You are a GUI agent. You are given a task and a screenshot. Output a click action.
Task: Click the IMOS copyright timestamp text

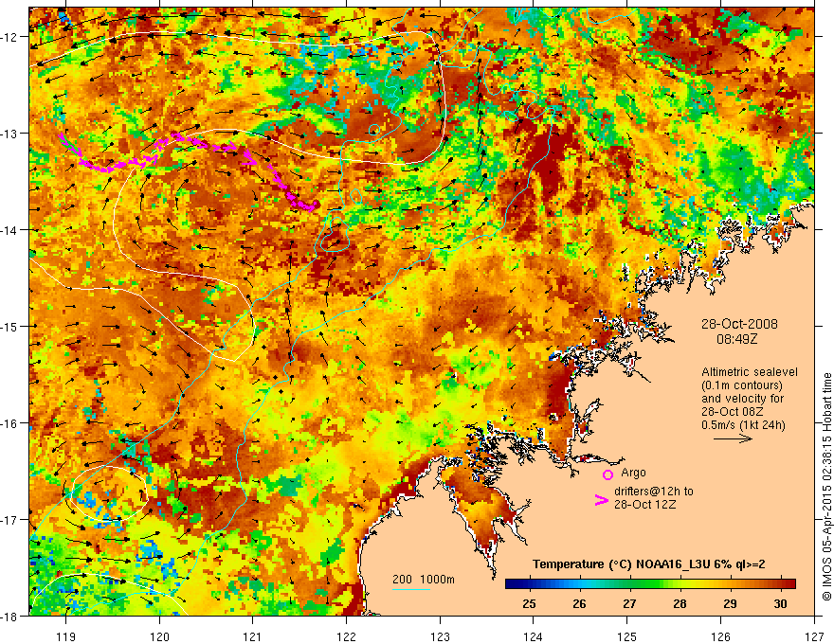click(826, 486)
